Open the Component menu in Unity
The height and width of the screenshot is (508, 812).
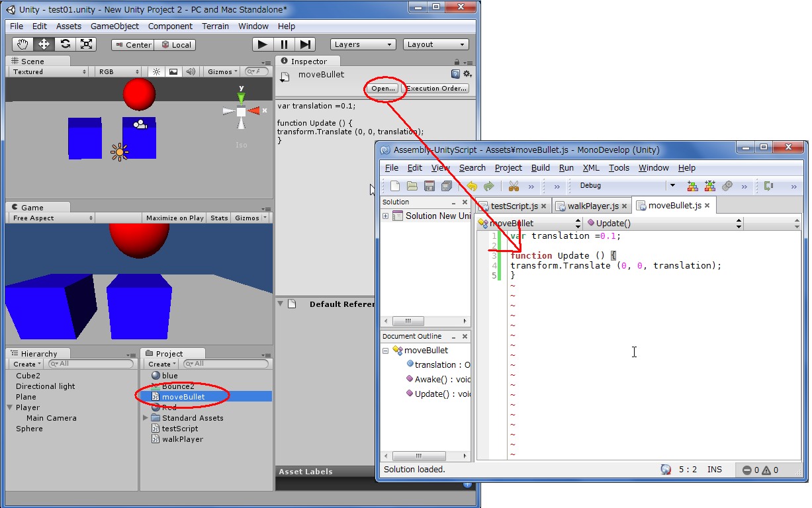pyautogui.click(x=170, y=26)
